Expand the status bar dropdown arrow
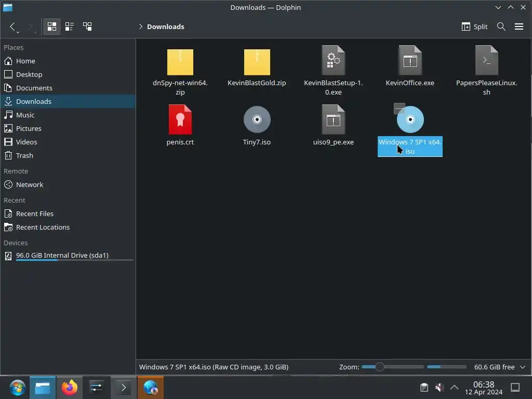Image resolution: width=532 pixels, height=399 pixels. (x=523, y=367)
